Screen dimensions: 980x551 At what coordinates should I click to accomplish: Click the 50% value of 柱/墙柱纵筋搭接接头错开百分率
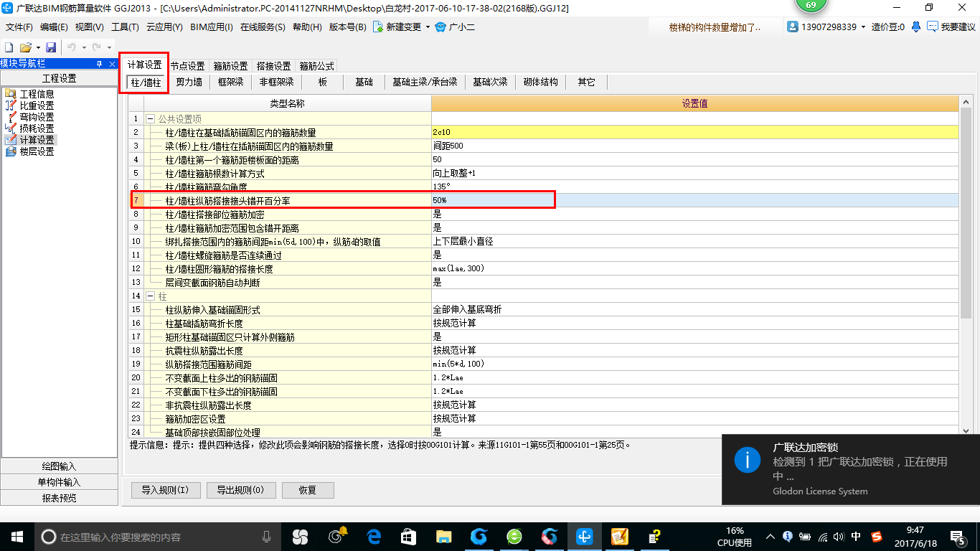pyautogui.click(x=694, y=200)
